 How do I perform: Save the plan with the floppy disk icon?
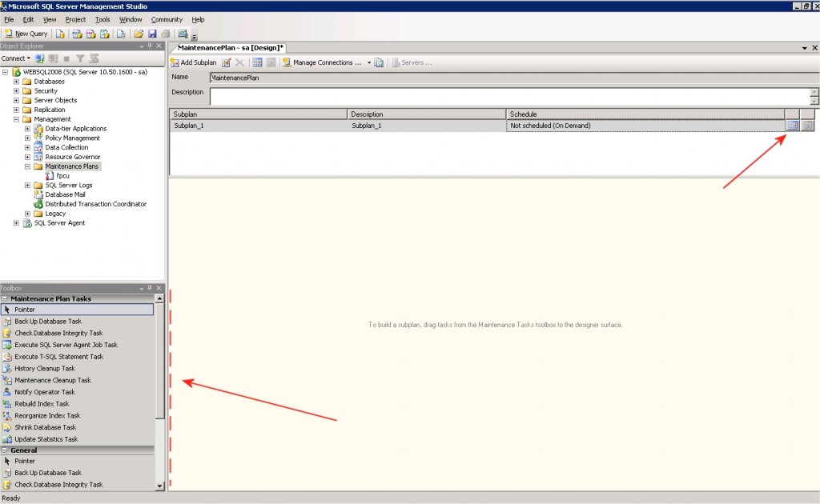coord(152,34)
